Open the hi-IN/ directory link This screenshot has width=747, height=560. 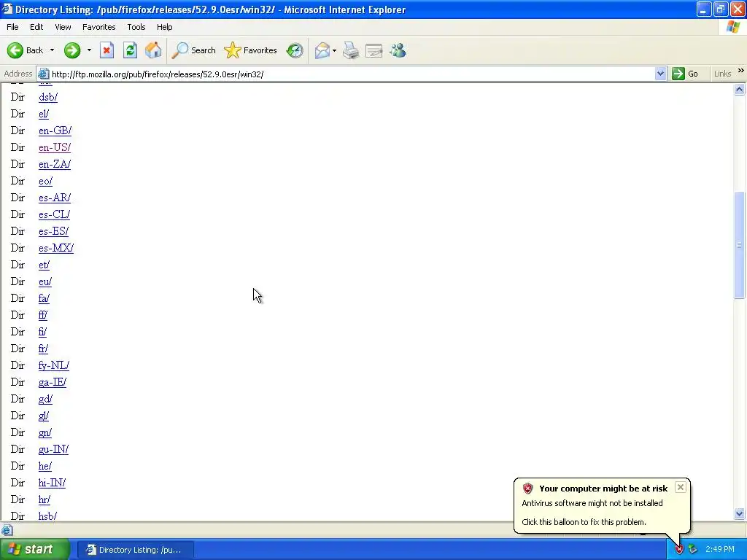pos(52,483)
